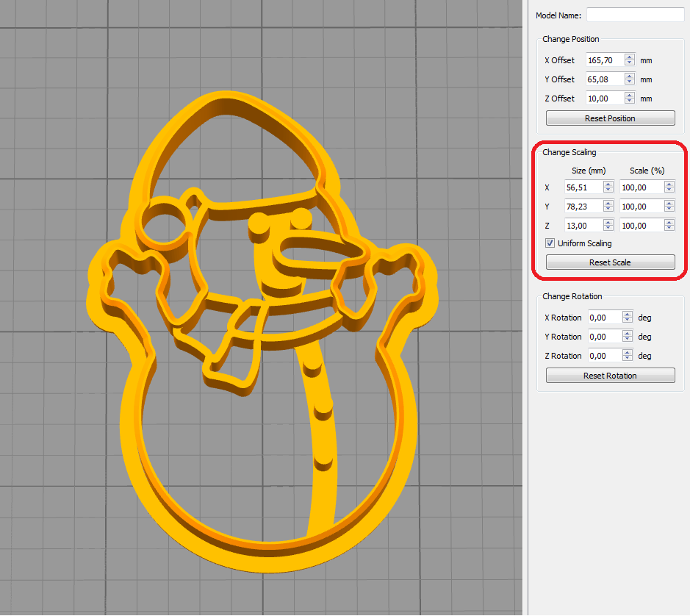Decrease Y Rotation with the down arrow
This screenshot has height=616, width=690.
pos(628,340)
